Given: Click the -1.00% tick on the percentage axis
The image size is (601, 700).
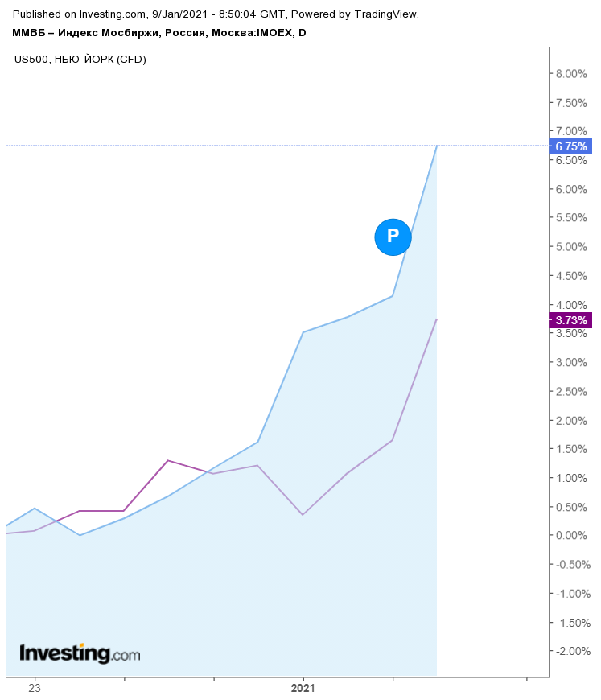Looking at the screenshot, I should pos(570,594).
